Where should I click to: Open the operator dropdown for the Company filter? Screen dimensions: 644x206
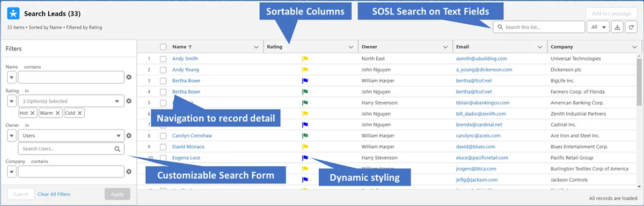pyautogui.click(x=11, y=172)
